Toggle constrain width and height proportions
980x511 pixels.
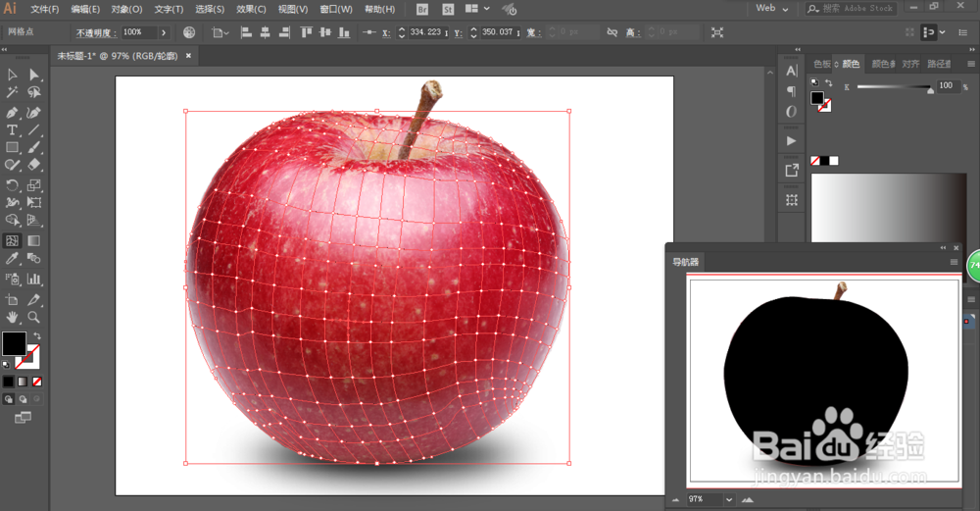[612, 32]
